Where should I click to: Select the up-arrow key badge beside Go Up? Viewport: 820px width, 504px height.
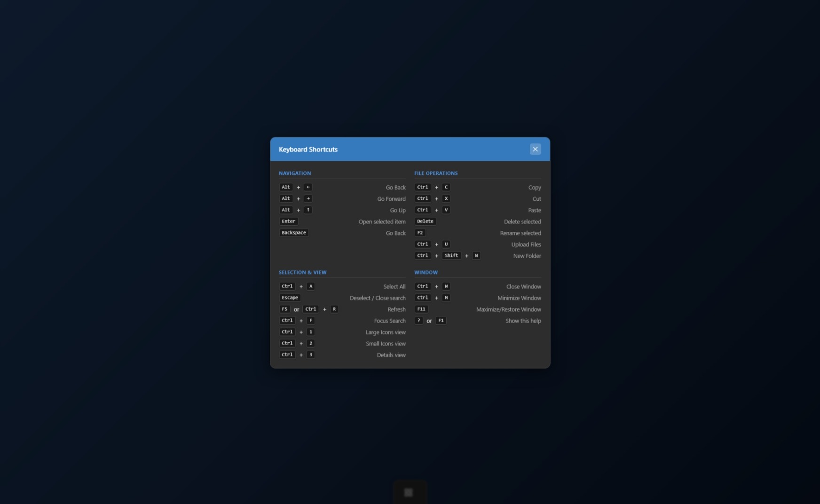(307, 210)
